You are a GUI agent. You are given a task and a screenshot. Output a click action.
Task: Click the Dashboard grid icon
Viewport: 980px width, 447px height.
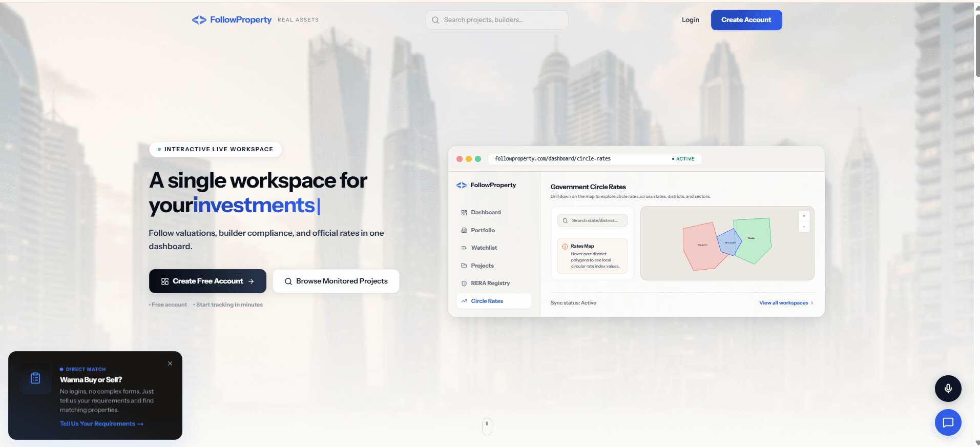coord(464,213)
